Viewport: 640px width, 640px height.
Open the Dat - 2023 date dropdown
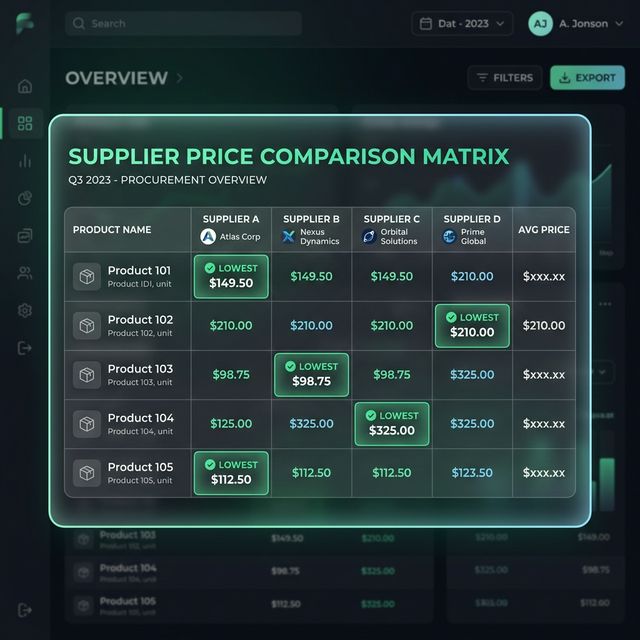[462, 23]
